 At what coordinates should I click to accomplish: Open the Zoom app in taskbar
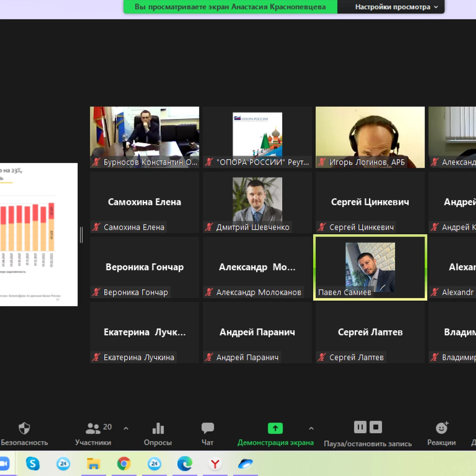coord(4,463)
